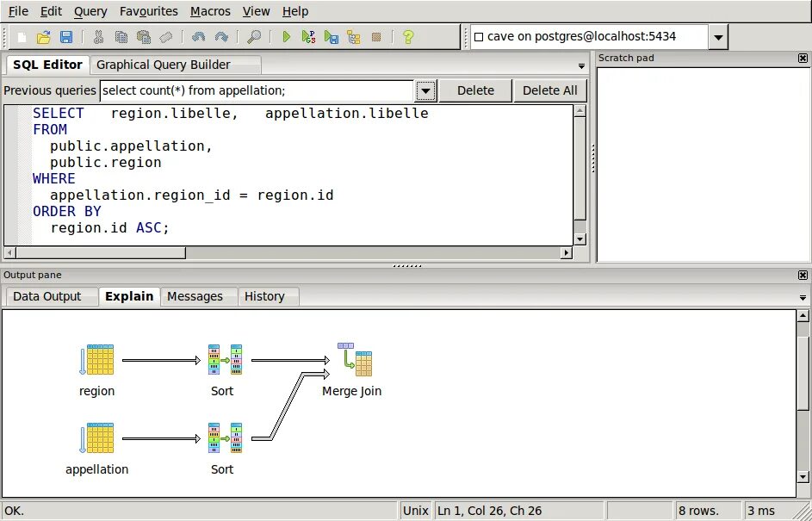Image resolution: width=812 pixels, height=521 pixels.
Task: Click the SQL editor horizontal scrollbar right arrow
Action: pos(567,252)
